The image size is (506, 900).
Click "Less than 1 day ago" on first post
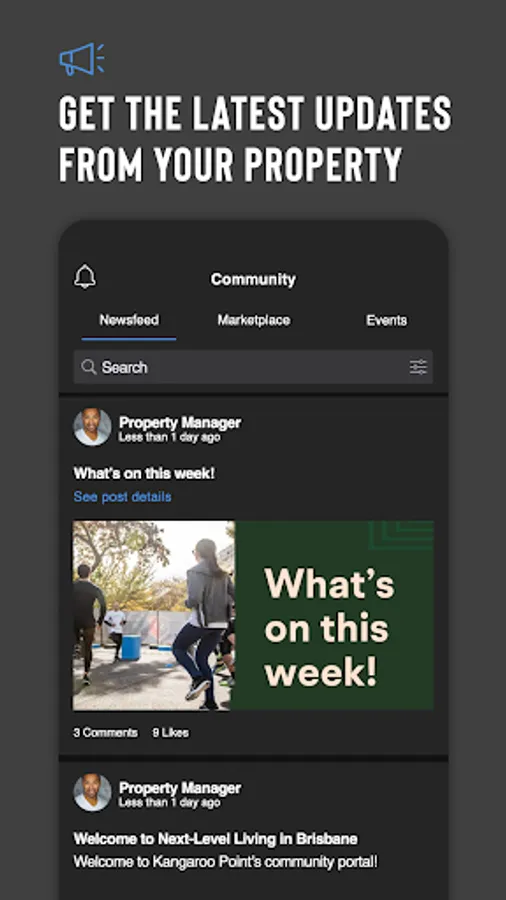coord(169,437)
